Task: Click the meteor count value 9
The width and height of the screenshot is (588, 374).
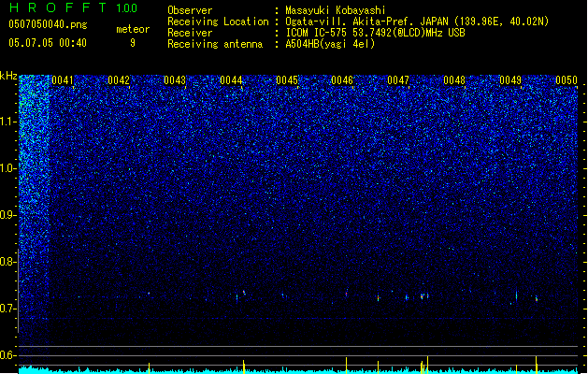Action: 133,43
